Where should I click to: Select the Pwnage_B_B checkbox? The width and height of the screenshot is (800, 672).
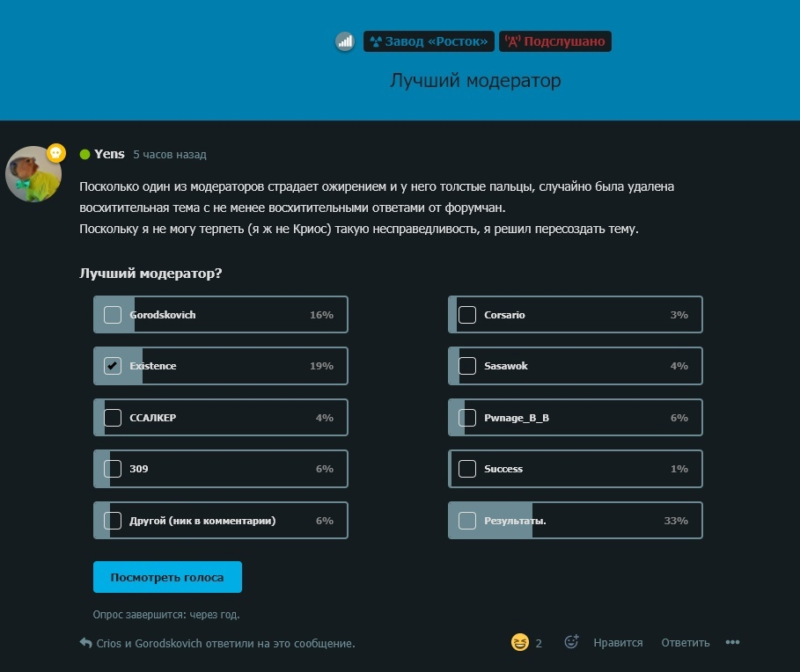466,418
